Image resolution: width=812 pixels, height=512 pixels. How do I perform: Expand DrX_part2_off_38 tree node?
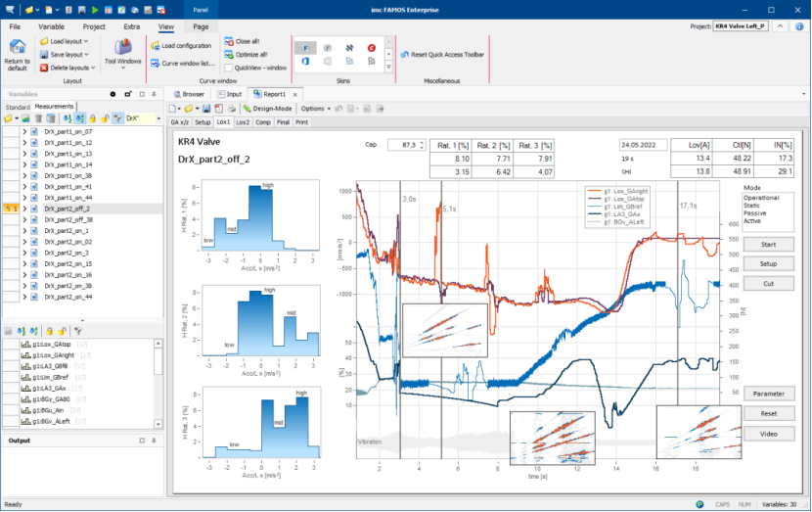click(x=24, y=219)
